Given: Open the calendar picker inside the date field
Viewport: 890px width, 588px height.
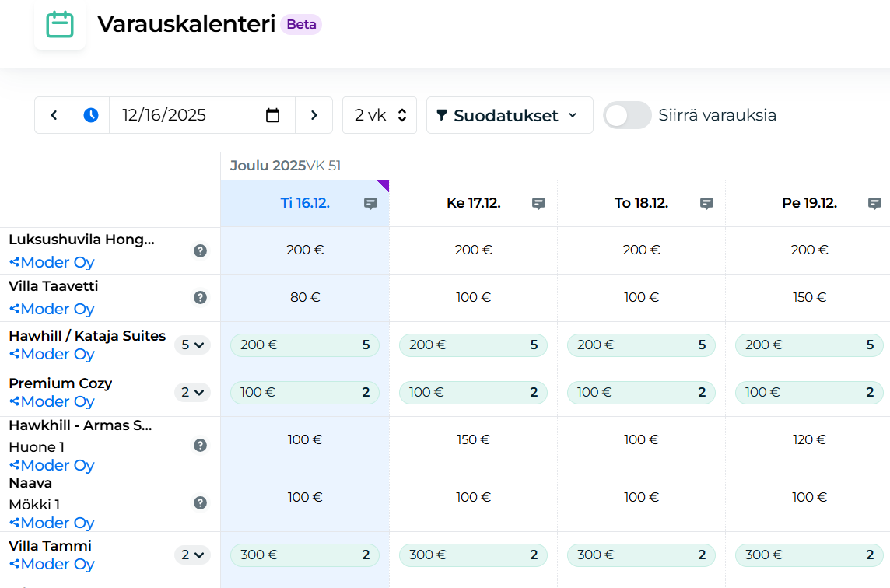Looking at the screenshot, I should tap(272, 114).
